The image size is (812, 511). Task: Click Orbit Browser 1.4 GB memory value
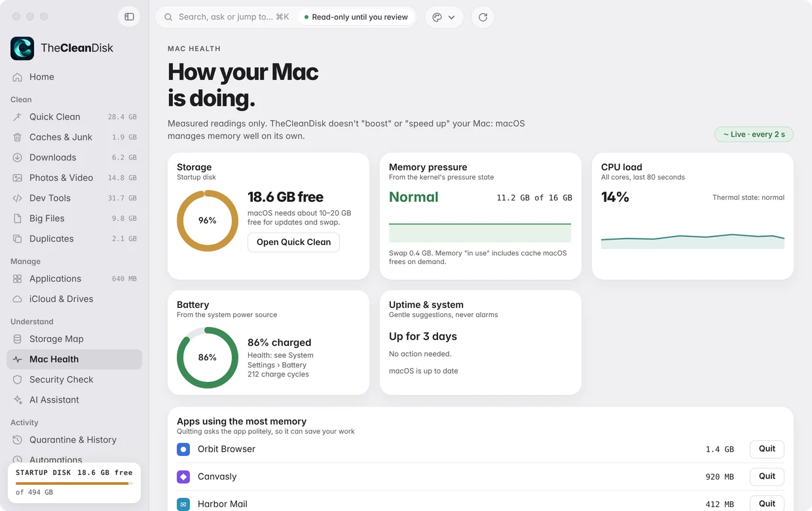[720, 449]
